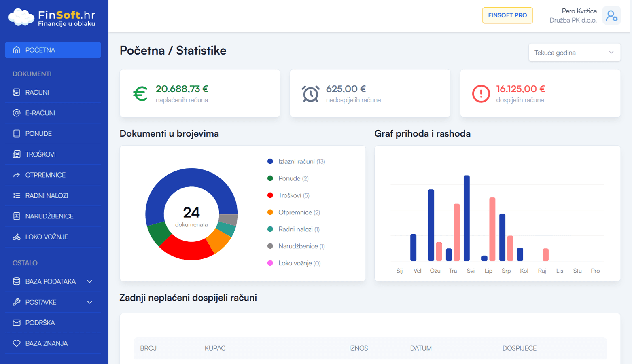
Task: Click the Podrška envelope icon
Action: (x=17, y=323)
